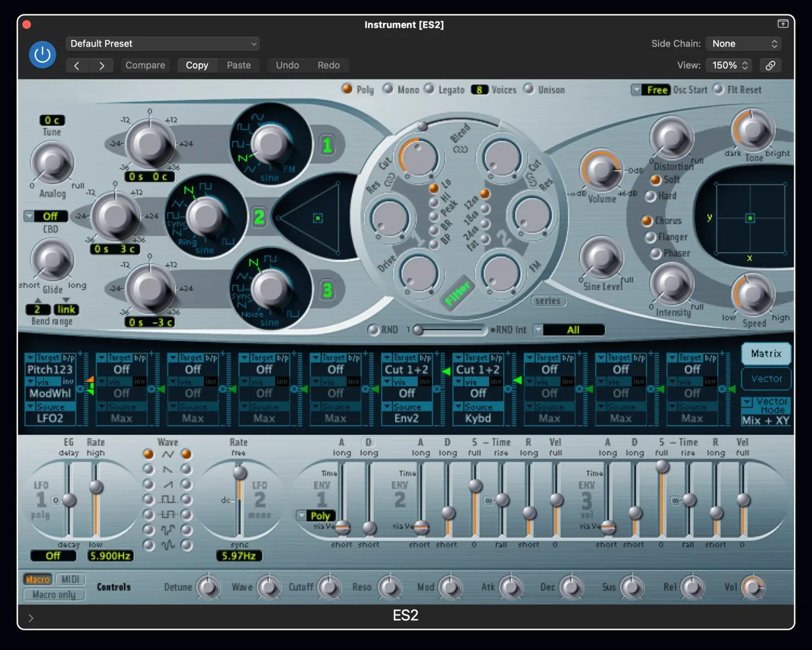Viewport: 812px width, 650px height.
Task: Click the Glide knob
Action: (52, 260)
